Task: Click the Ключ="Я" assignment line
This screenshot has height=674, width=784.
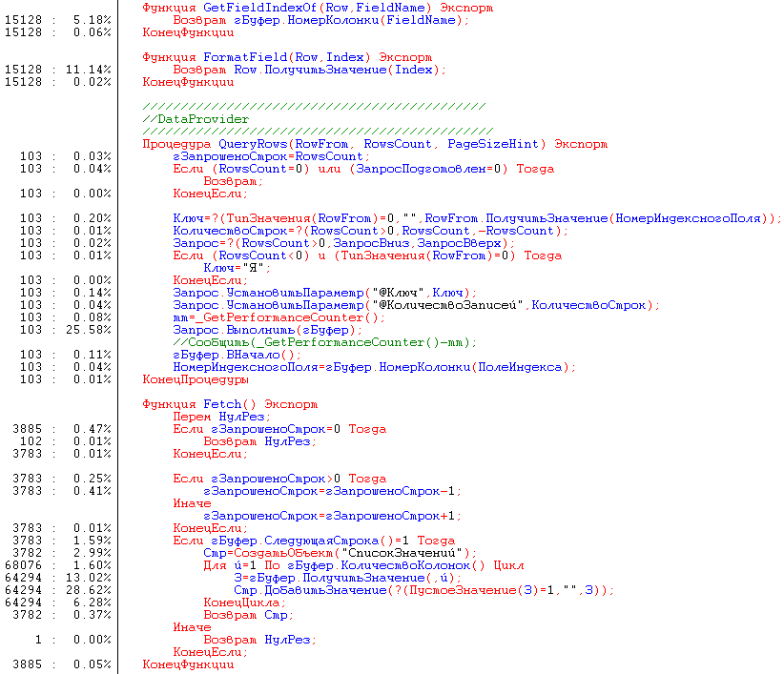Action: (237, 268)
